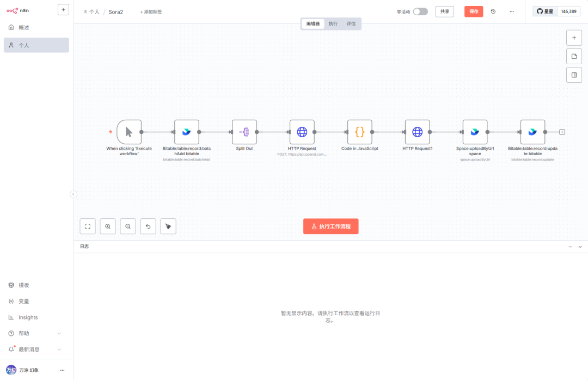Select the Space:uploadByUrl node
This screenshot has height=380, width=588.
[x=475, y=132]
